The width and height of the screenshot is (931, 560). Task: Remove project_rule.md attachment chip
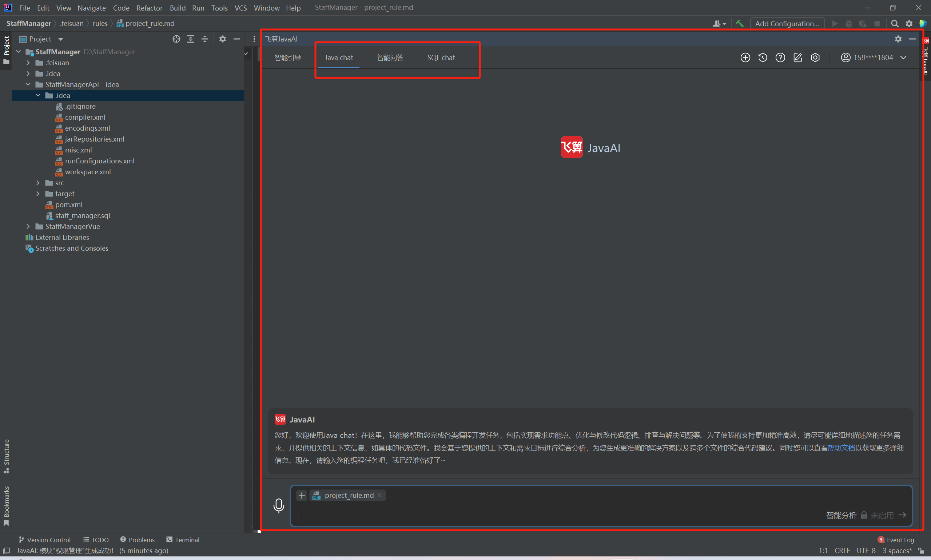(x=379, y=495)
